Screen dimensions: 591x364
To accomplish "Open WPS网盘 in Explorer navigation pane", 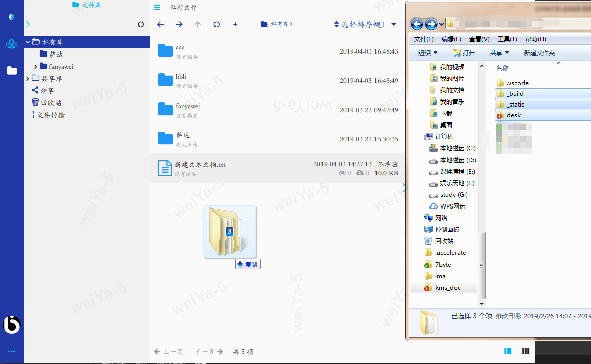I will 447,206.
